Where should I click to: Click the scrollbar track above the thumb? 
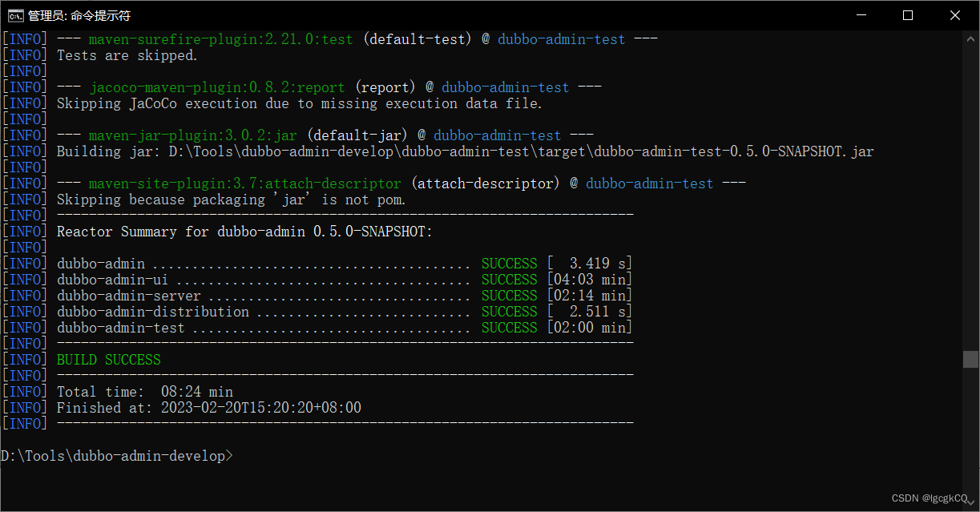tap(970, 200)
